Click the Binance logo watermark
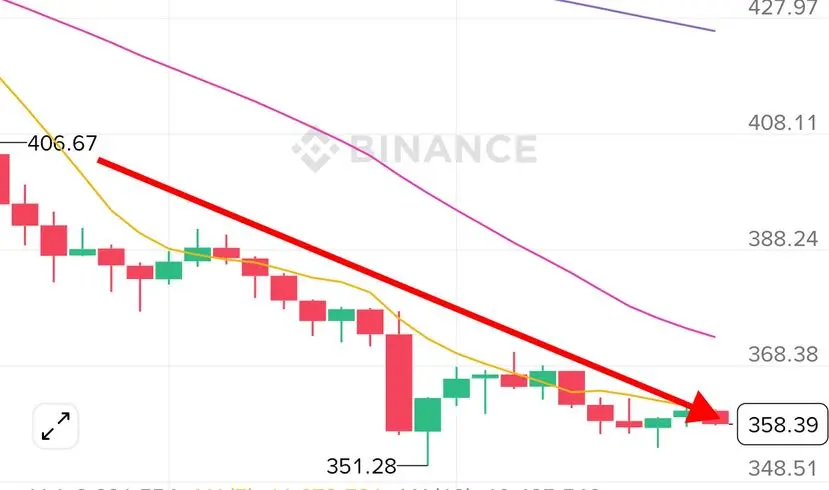829x490 pixels. (414, 150)
